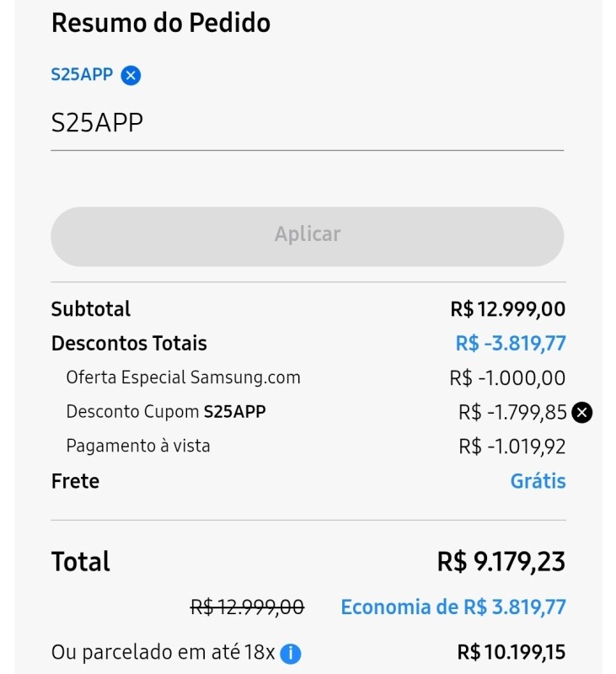The height and width of the screenshot is (674, 616).
Task: Click the crossed-out original price
Action: tap(247, 607)
